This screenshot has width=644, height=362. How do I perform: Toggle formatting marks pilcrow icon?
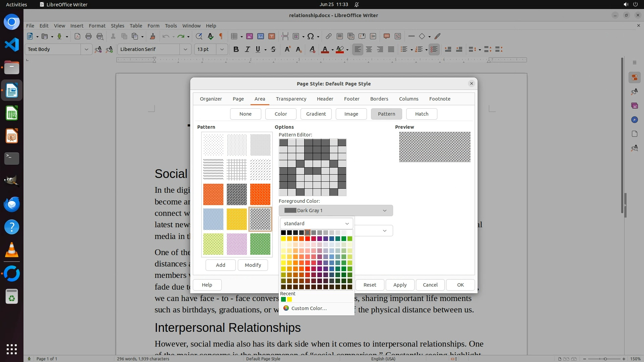click(221, 36)
